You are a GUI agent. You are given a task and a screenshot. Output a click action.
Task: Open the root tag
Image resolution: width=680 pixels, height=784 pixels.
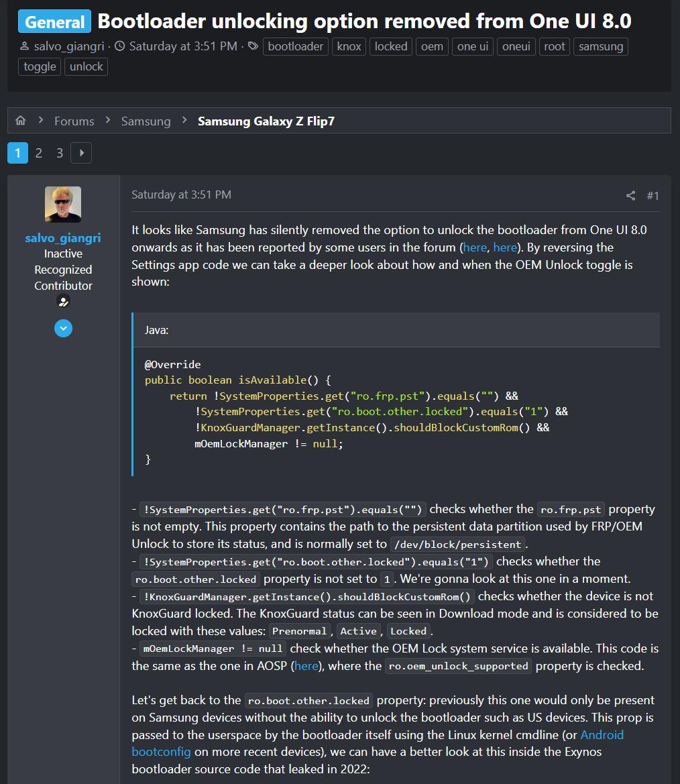click(555, 46)
